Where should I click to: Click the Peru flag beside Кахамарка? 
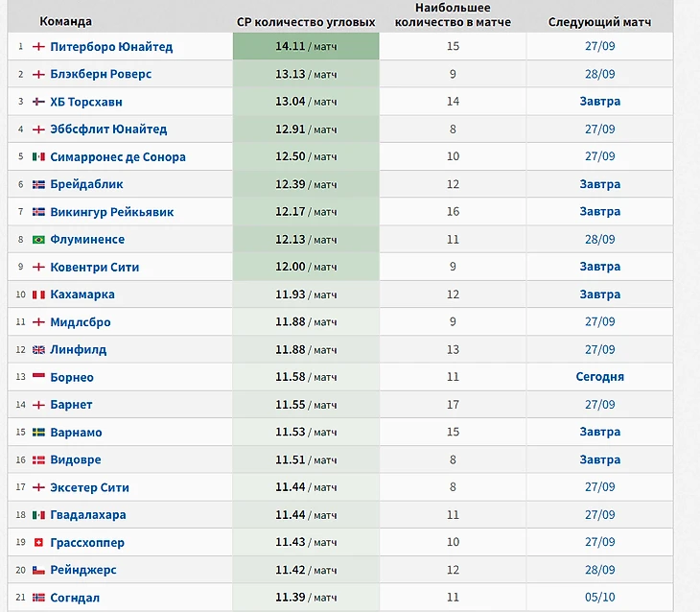pyautogui.click(x=38, y=294)
